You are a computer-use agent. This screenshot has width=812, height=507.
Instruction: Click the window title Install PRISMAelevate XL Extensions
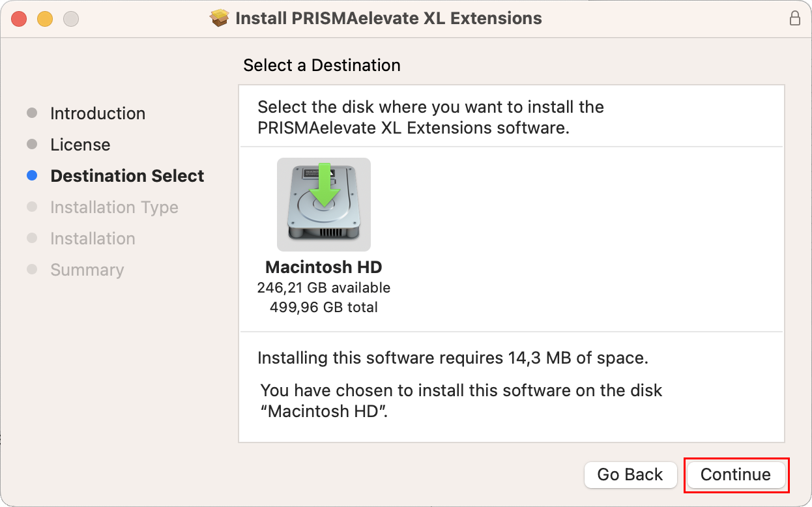tap(388, 18)
